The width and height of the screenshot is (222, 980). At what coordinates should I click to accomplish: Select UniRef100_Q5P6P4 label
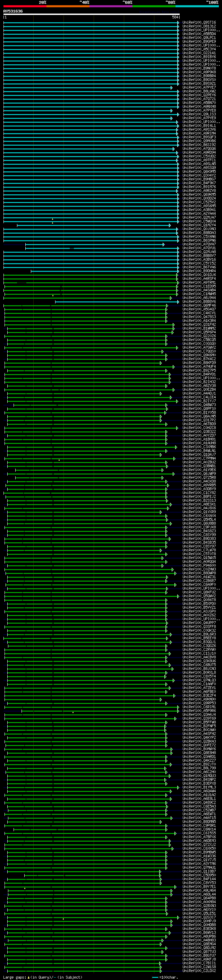coord(199,332)
